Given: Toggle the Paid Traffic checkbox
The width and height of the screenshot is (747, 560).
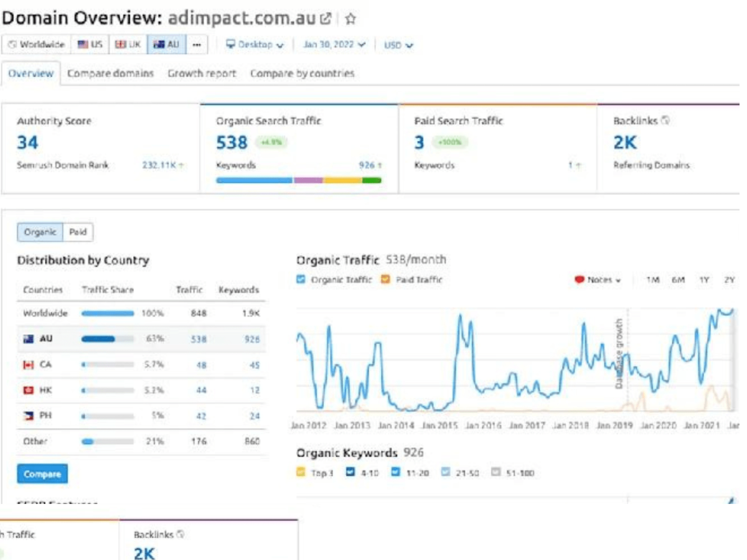Looking at the screenshot, I should 385,280.
